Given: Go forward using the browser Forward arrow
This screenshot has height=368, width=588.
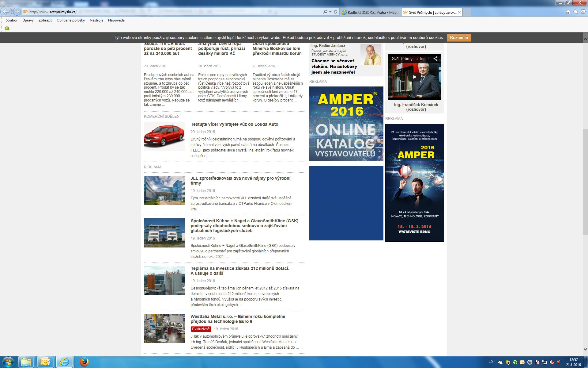Looking at the screenshot, I should click(x=17, y=12).
